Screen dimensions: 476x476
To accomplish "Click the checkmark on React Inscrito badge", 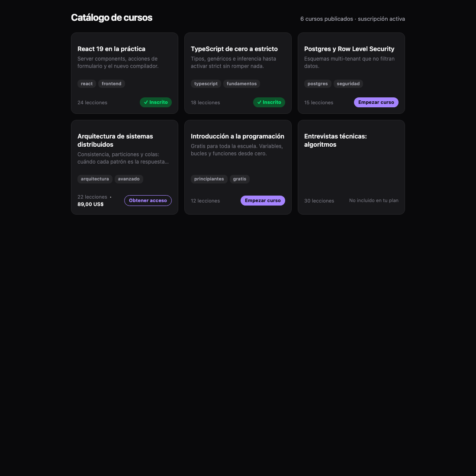I will pyautogui.click(x=146, y=102).
